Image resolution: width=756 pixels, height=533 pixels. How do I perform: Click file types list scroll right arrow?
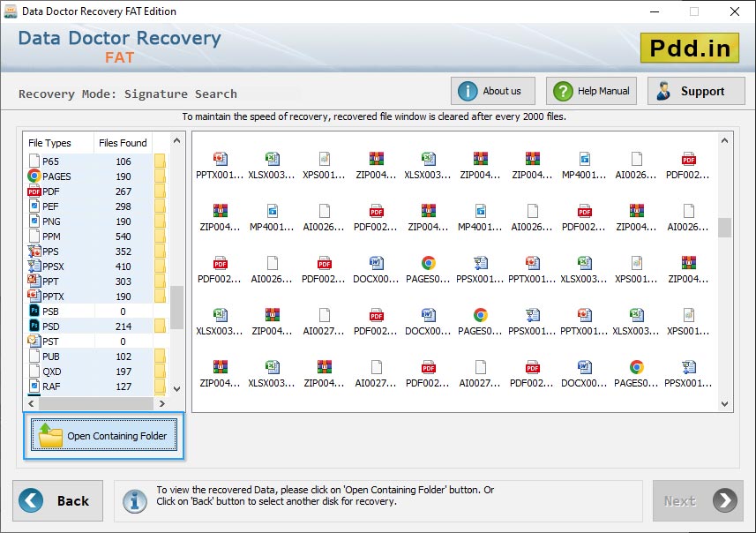[x=162, y=403]
